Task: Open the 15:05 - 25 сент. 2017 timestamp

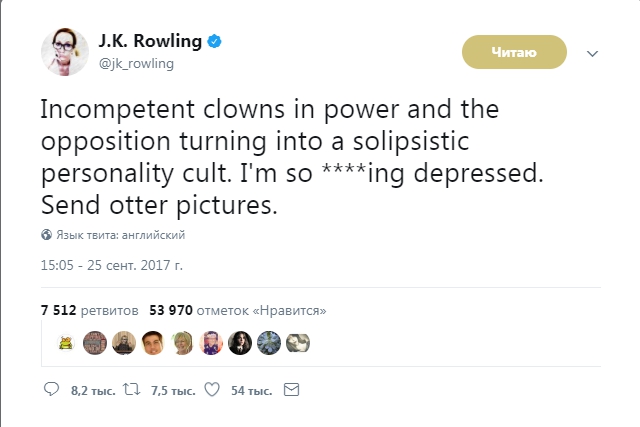Action: click(x=112, y=265)
